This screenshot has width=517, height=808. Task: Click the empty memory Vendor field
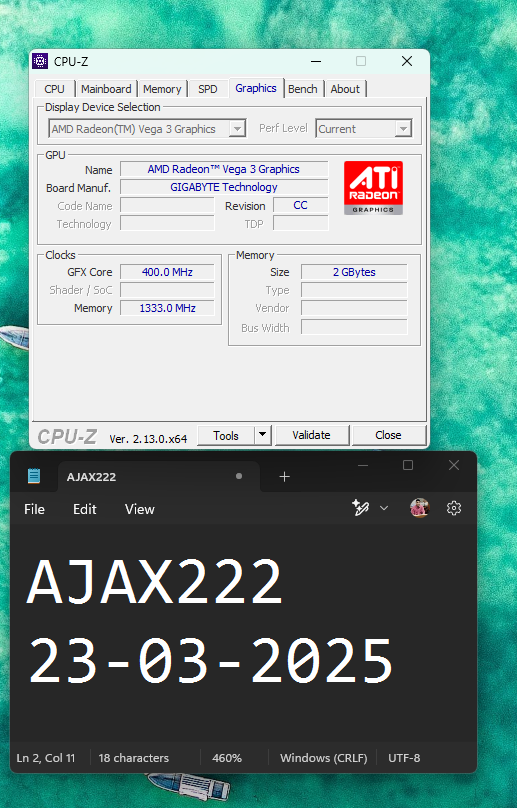354,308
